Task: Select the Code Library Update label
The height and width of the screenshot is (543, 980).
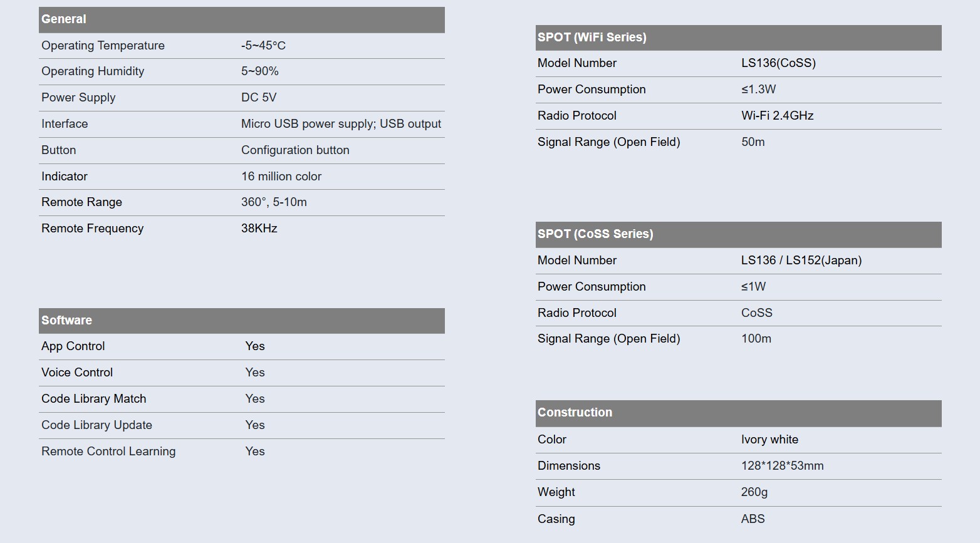Action: coord(96,425)
